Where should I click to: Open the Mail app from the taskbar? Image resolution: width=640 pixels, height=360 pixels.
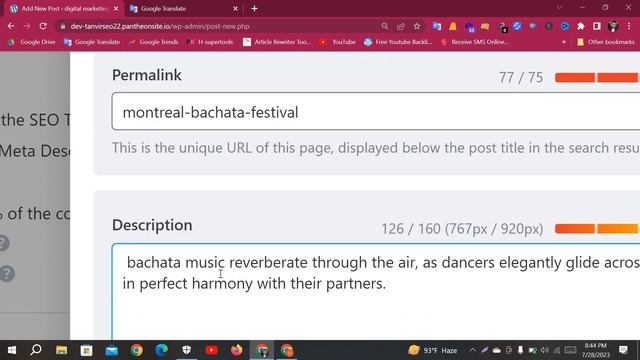(111, 350)
